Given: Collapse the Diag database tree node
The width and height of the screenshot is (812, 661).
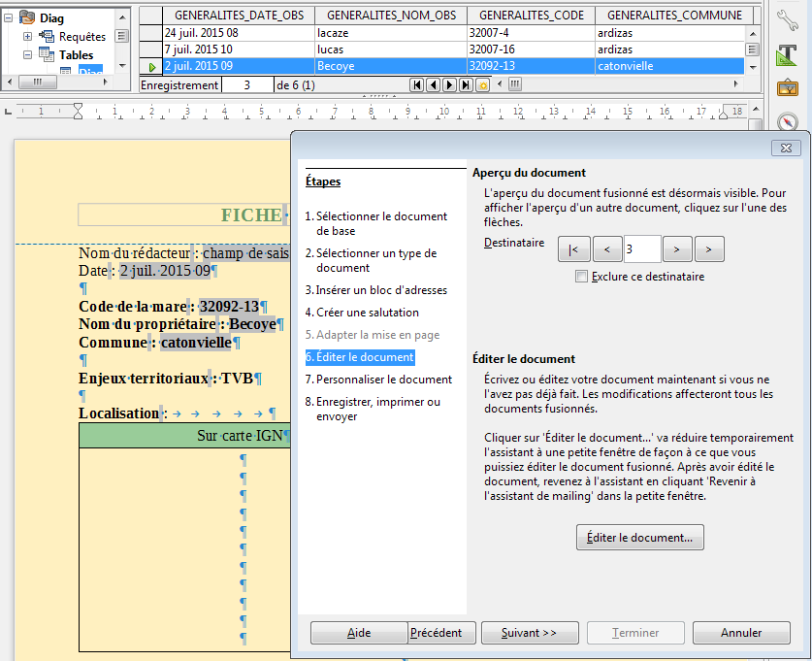Looking at the screenshot, I should (9, 18).
